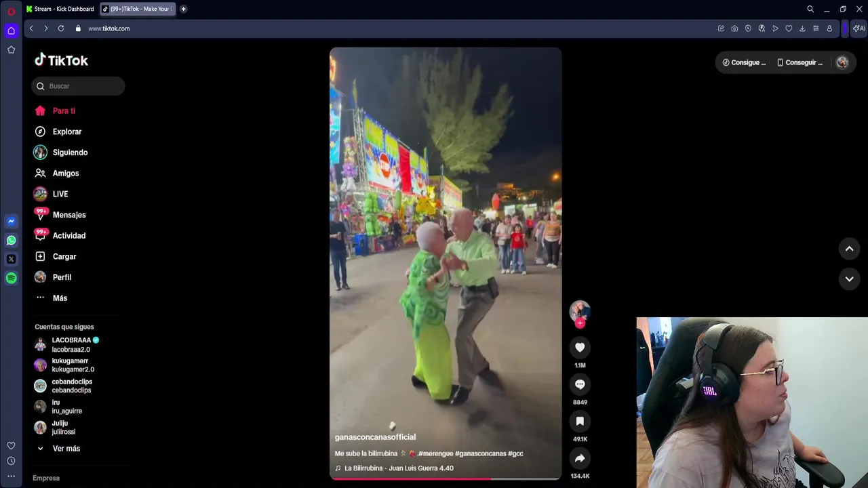
Task: Go to next video arrow
Action: (x=849, y=279)
